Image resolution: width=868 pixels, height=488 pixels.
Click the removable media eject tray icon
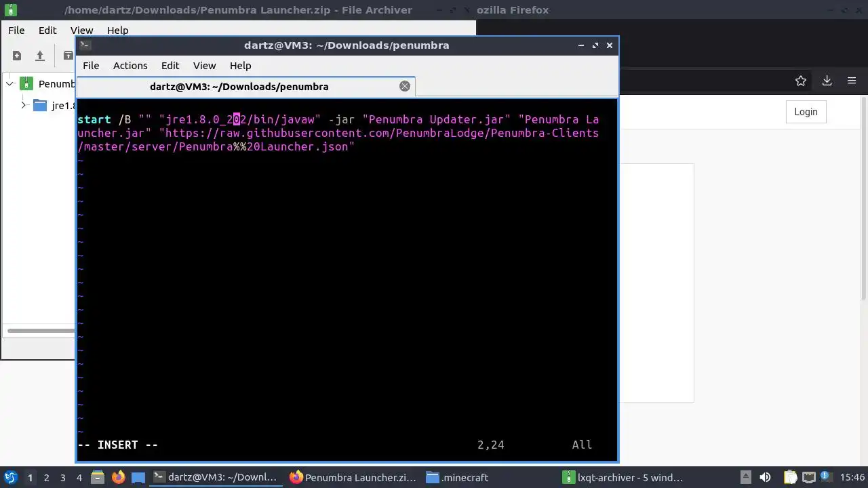coord(745,478)
